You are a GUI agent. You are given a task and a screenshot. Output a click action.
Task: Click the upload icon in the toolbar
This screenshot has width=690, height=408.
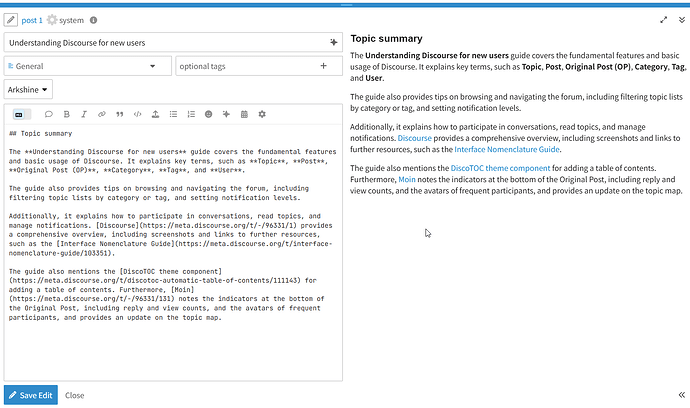[x=155, y=114]
